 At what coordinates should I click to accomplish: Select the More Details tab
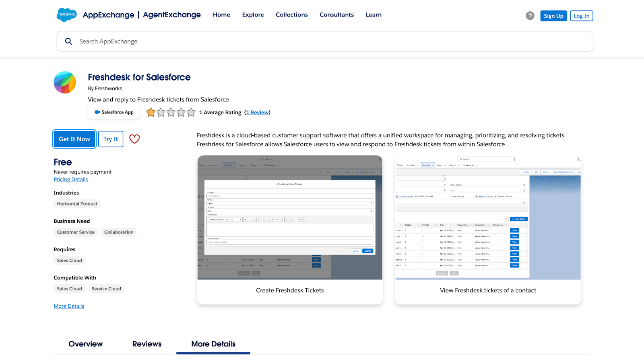(213, 344)
